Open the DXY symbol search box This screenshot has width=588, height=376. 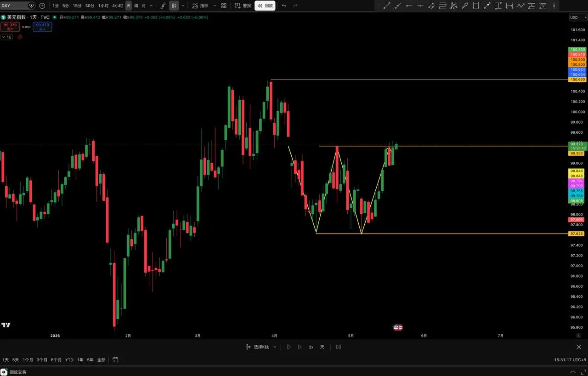coord(18,6)
